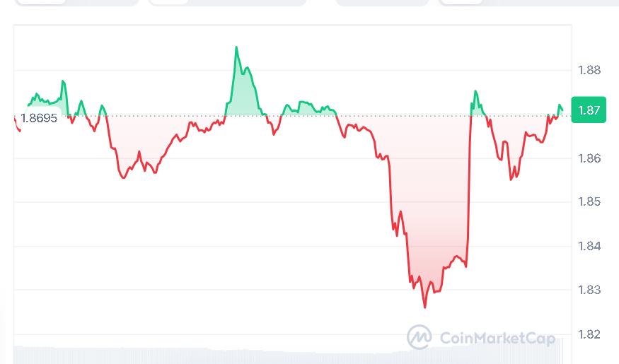This screenshot has width=619, height=364.
Task: Click the lowest point of the red dip
Action: click(x=425, y=307)
